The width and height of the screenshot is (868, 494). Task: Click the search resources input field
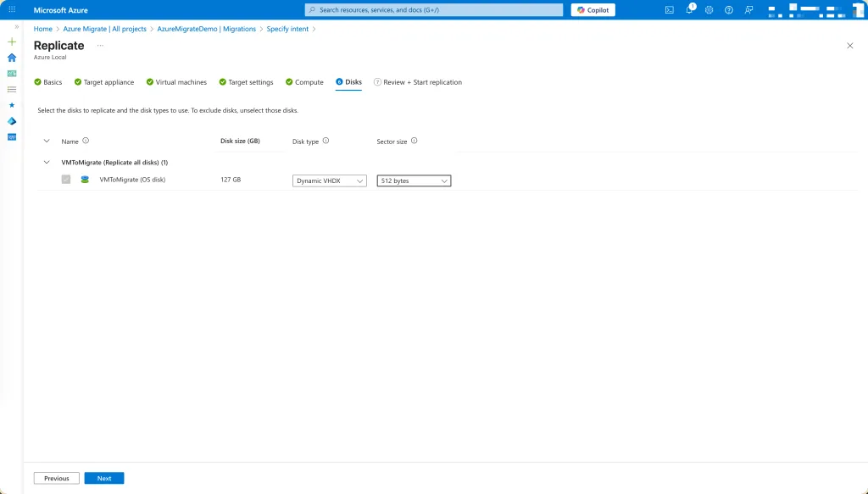point(434,10)
